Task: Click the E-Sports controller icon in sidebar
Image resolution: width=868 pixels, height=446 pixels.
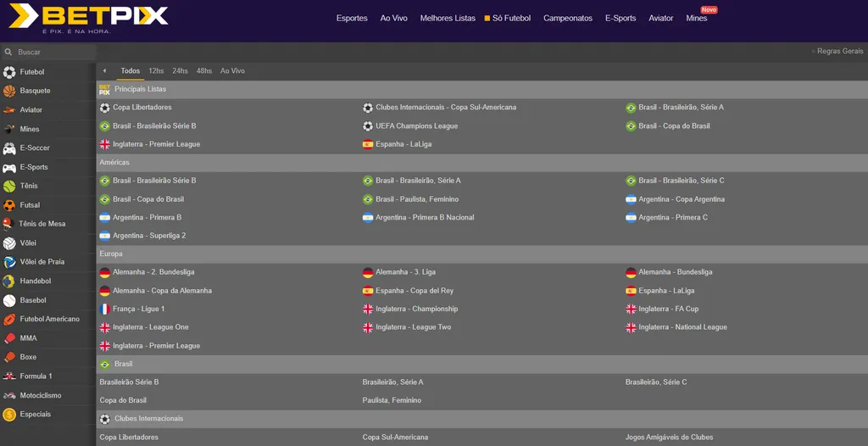Action: click(9, 167)
